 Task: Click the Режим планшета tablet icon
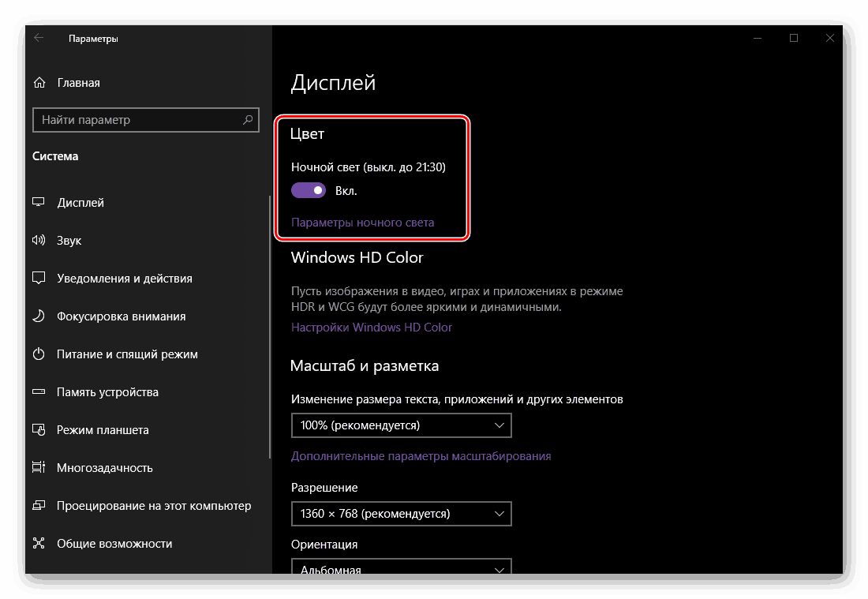tap(39, 430)
